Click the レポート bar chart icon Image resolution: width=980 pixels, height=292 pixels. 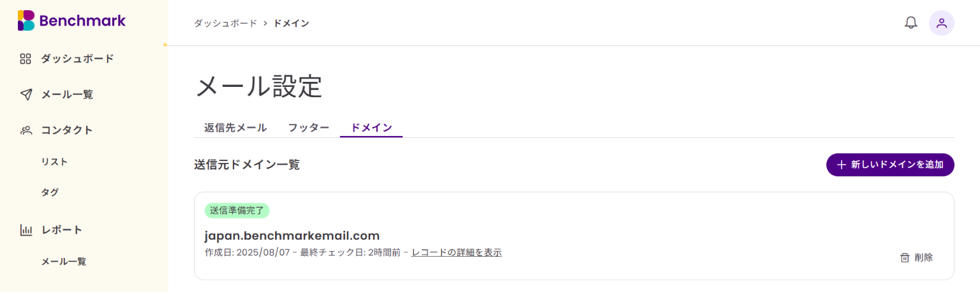(x=26, y=230)
